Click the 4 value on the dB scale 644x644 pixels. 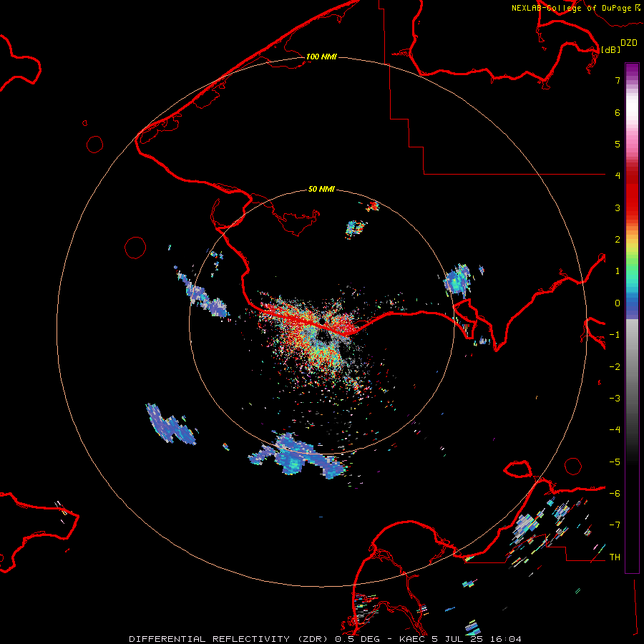(x=618, y=176)
